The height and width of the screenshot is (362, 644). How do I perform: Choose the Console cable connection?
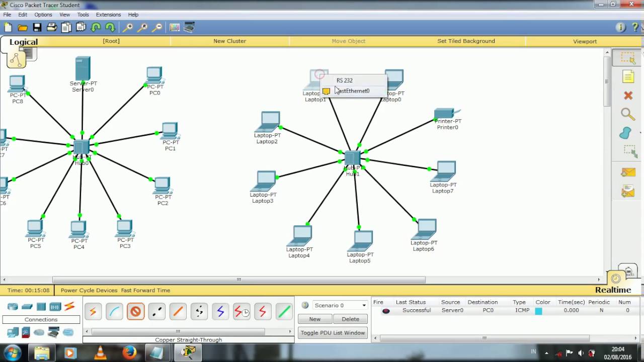click(x=114, y=312)
